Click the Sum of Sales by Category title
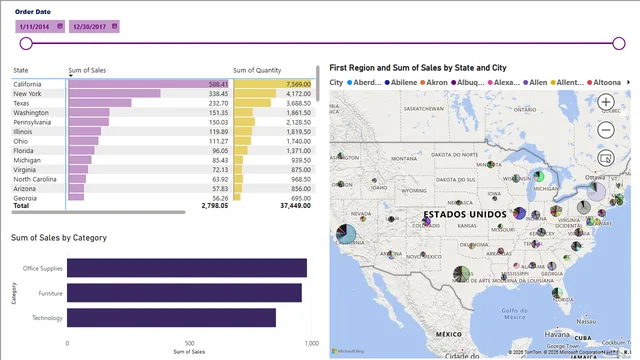Viewport: 640px width, 360px height. 59,238
